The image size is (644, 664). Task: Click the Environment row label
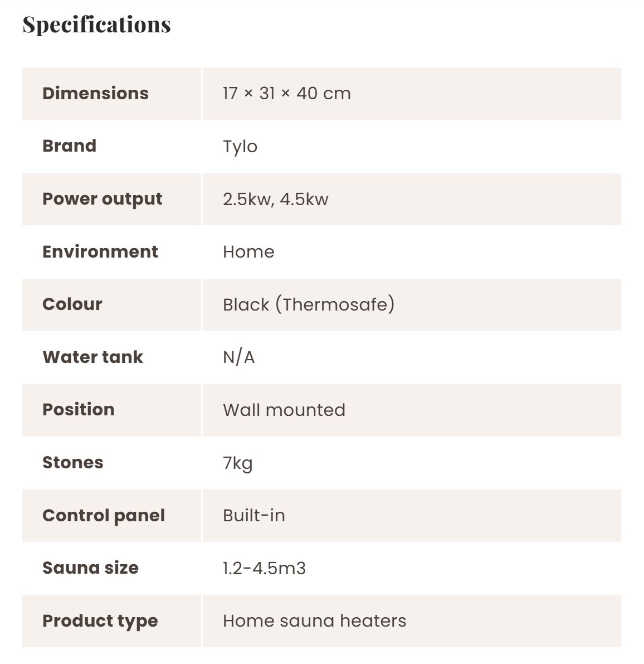pos(100,251)
